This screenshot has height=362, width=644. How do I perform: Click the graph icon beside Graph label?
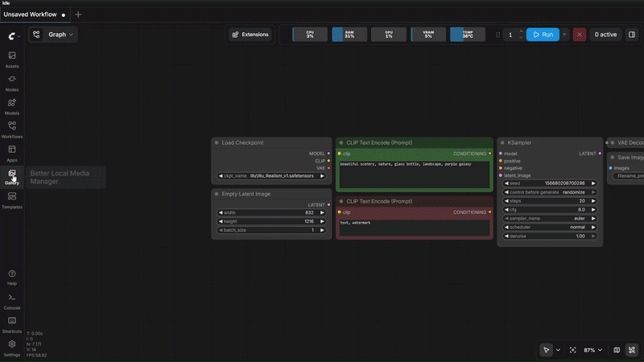[36, 35]
